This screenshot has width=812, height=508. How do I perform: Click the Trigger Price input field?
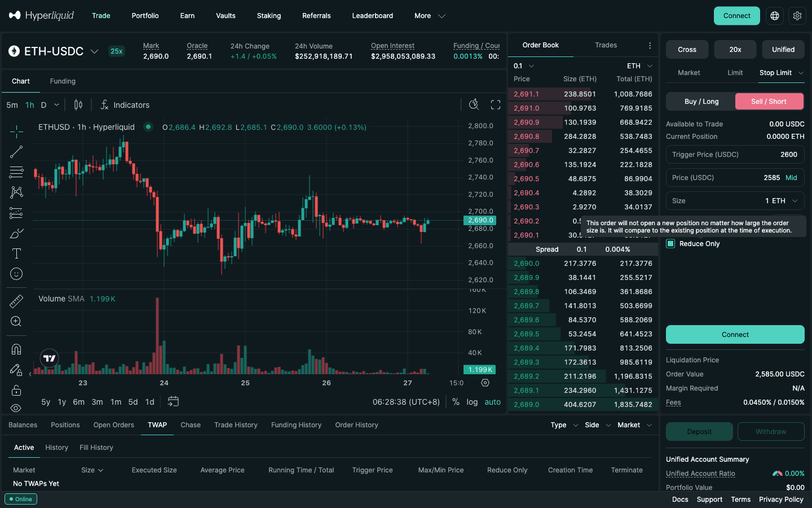click(735, 155)
